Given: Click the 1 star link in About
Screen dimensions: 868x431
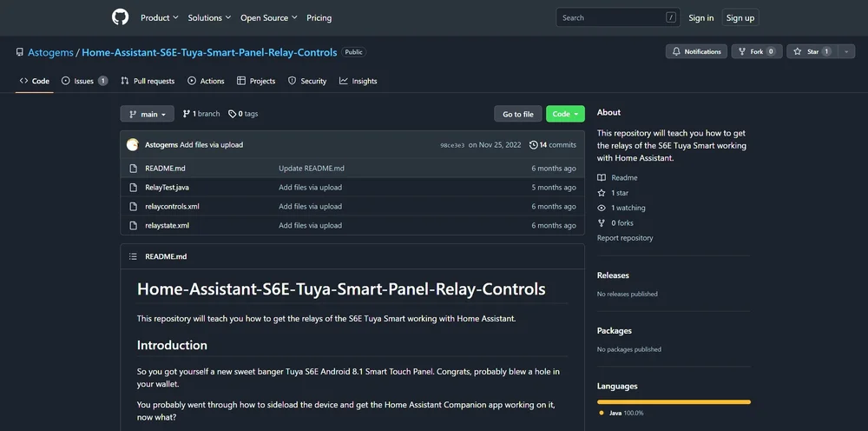Looking at the screenshot, I should pos(613,193).
